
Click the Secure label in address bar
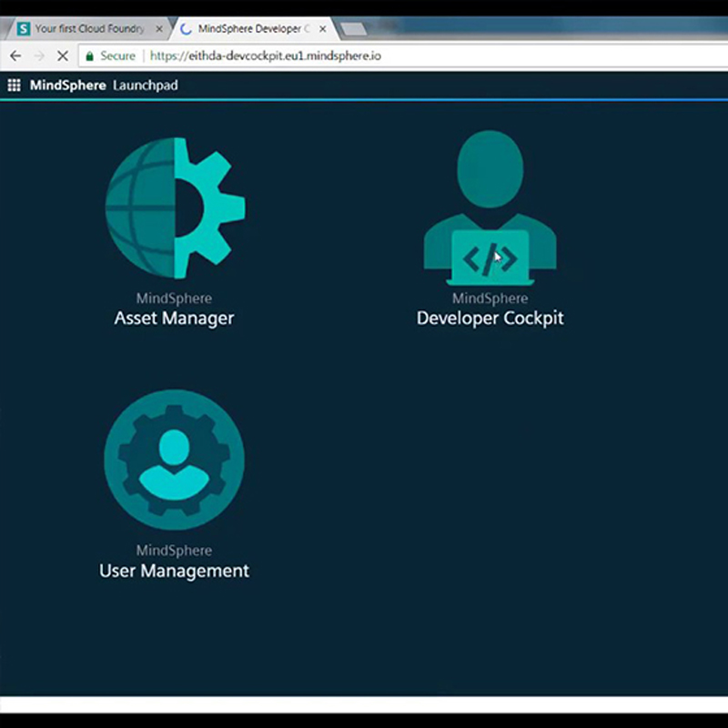coord(117,56)
